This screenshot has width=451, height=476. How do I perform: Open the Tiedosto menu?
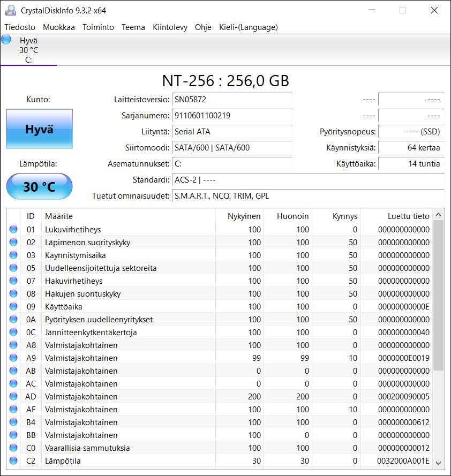(20, 27)
